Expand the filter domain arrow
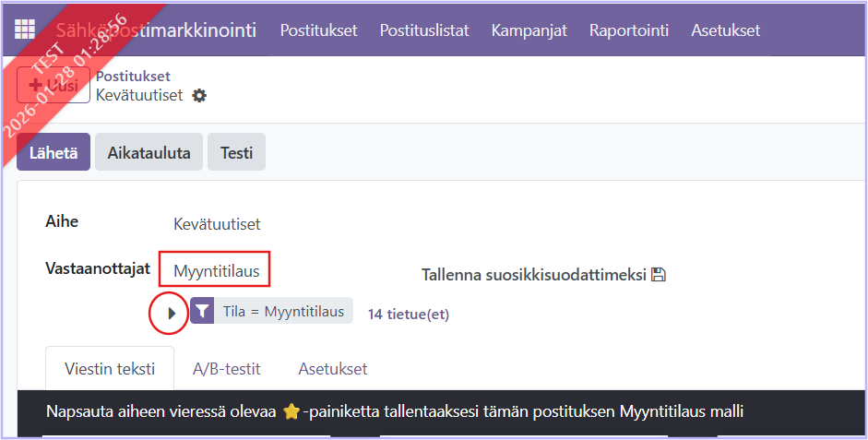This screenshot has width=868, height=440. click(x=172, y=313)
